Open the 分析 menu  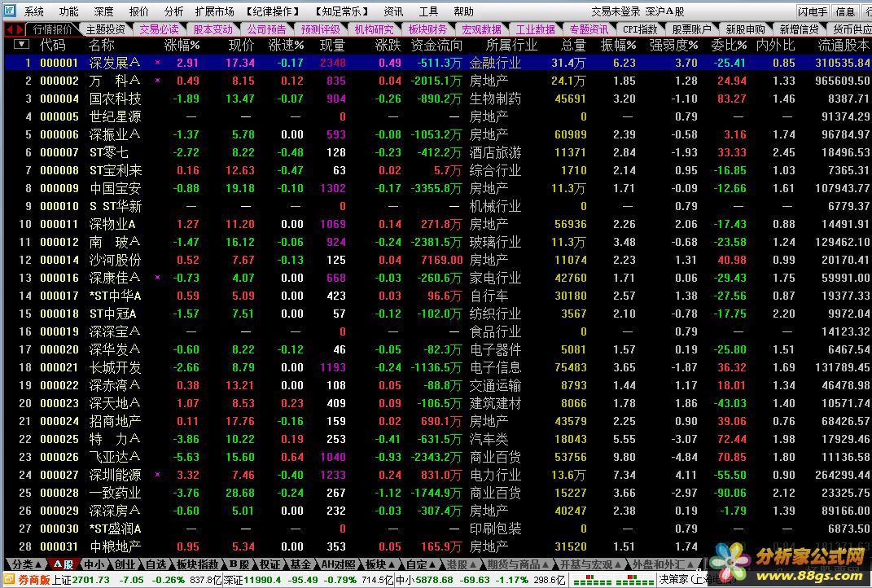(x=173, y=11)
